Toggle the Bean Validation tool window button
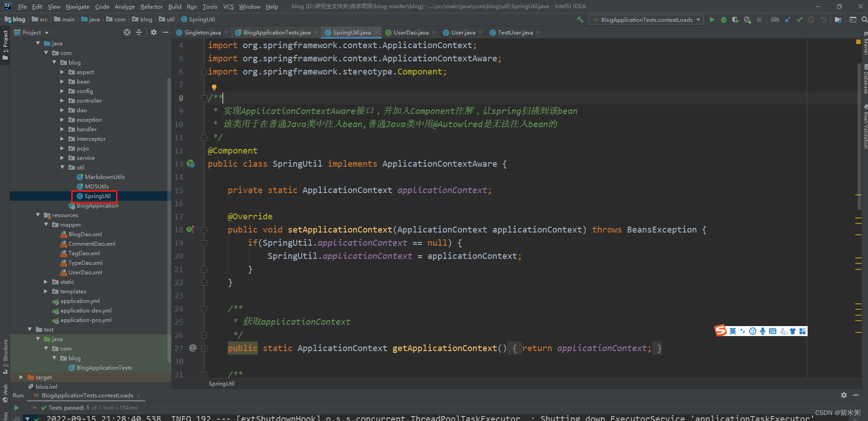The width and height of the screenshot is (868, 421). click(x=865, y=127)
